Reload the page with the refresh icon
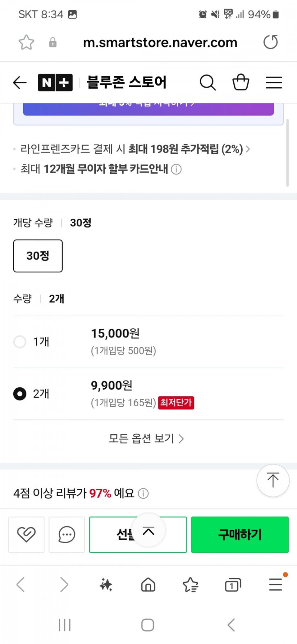Screen dimensions: 297x644 tap(271, 42)
